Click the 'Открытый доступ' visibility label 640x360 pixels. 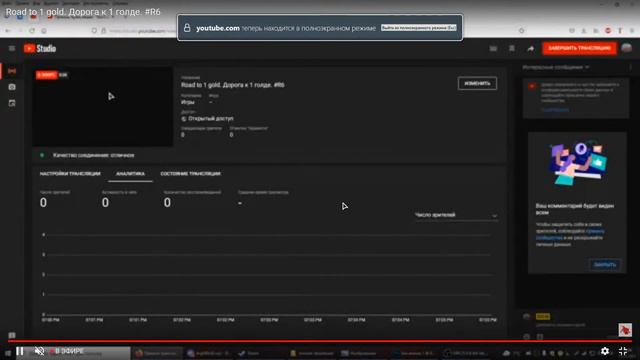click(x=211, y=118)
